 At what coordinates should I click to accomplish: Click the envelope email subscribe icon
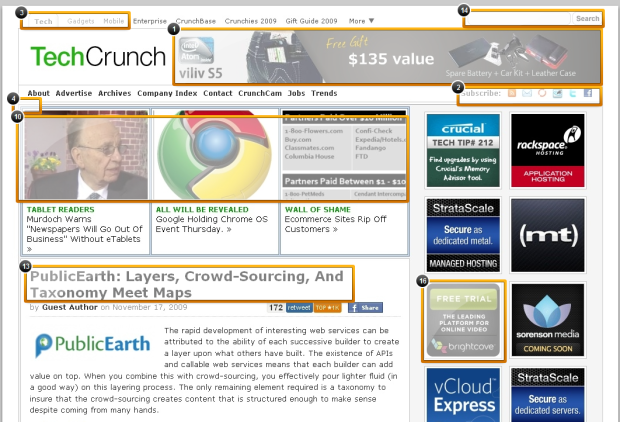[527, 93]
